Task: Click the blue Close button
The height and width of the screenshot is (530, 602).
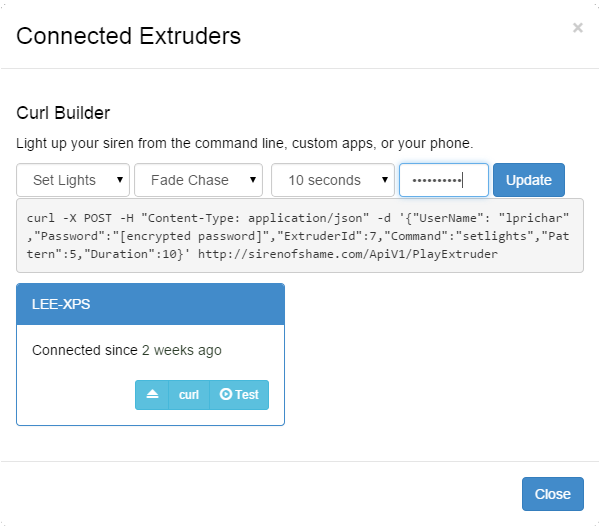Action: (x=552, y=494)
